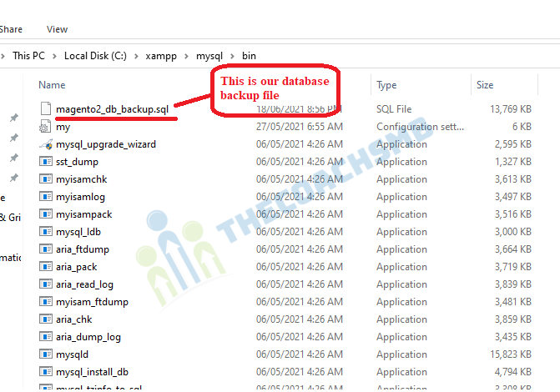
Task: Click the sst_dump application icon
Action: pos(46,161)
